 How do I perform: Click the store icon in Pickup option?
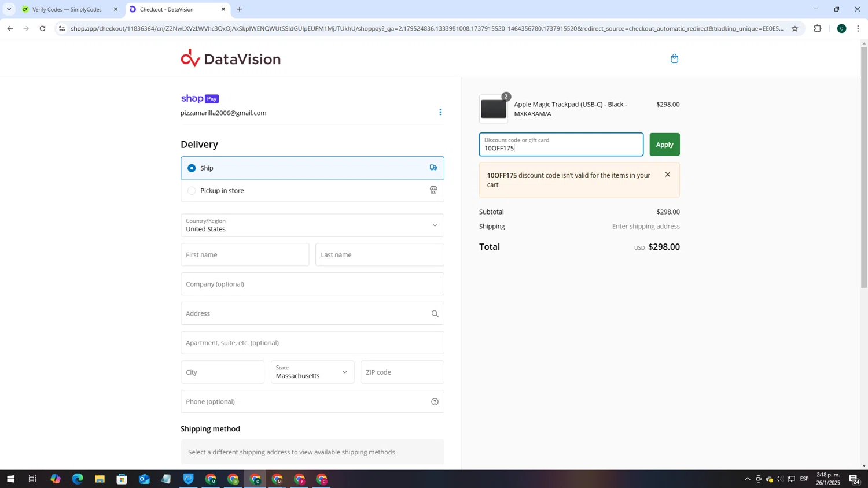coord(433,190)
